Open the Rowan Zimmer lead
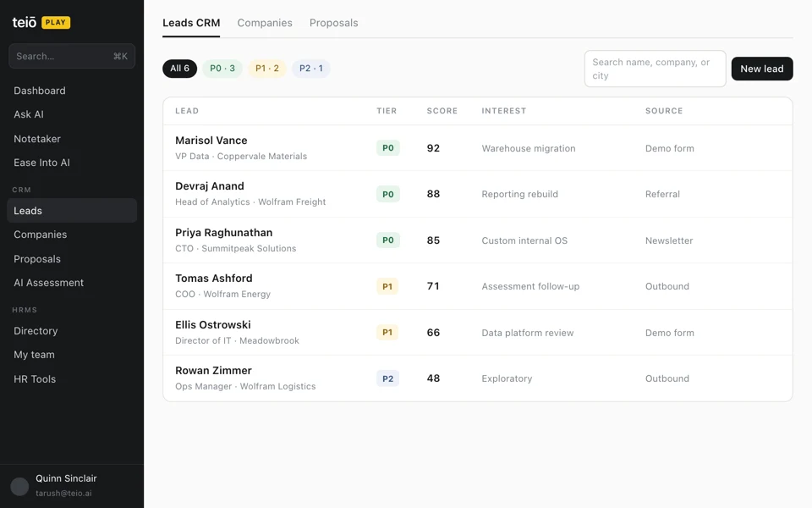Image resolution: width=812 pixels, height=508 pixels. click(x=213, y=371)
